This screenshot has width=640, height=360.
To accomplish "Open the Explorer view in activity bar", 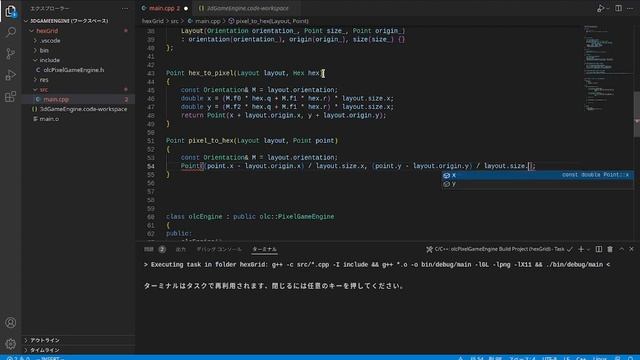I will tap(11, 11).
